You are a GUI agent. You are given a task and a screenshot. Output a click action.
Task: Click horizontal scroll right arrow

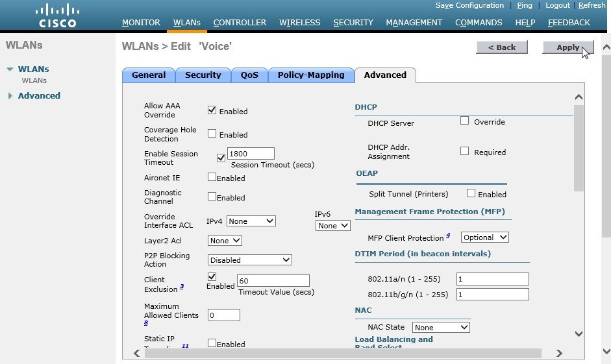pyautogui.click(x=559, y=353)
